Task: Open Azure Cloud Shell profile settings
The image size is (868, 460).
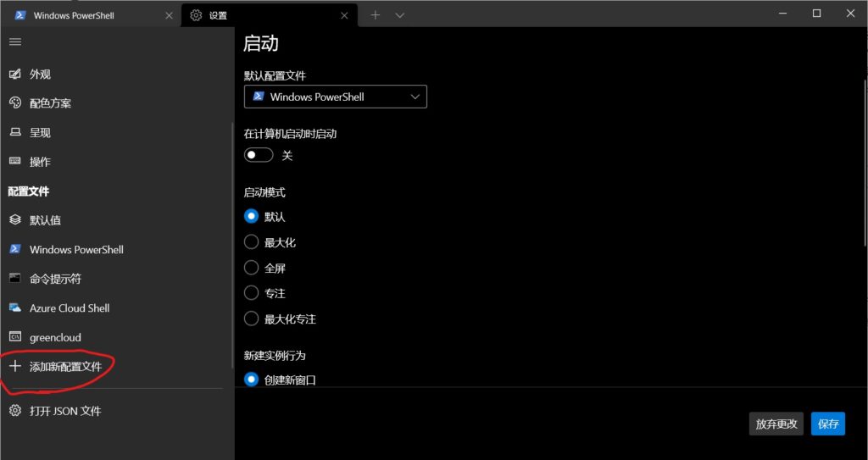Action: coord(115,308)
